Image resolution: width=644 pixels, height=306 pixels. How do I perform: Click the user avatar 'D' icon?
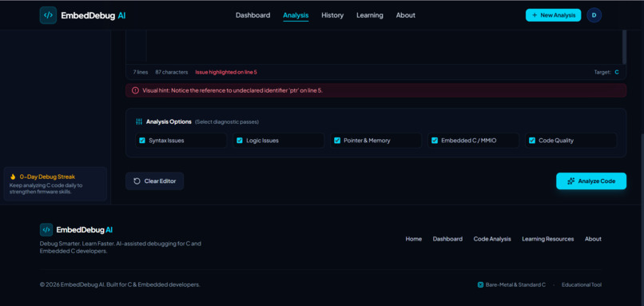(594, 15)
